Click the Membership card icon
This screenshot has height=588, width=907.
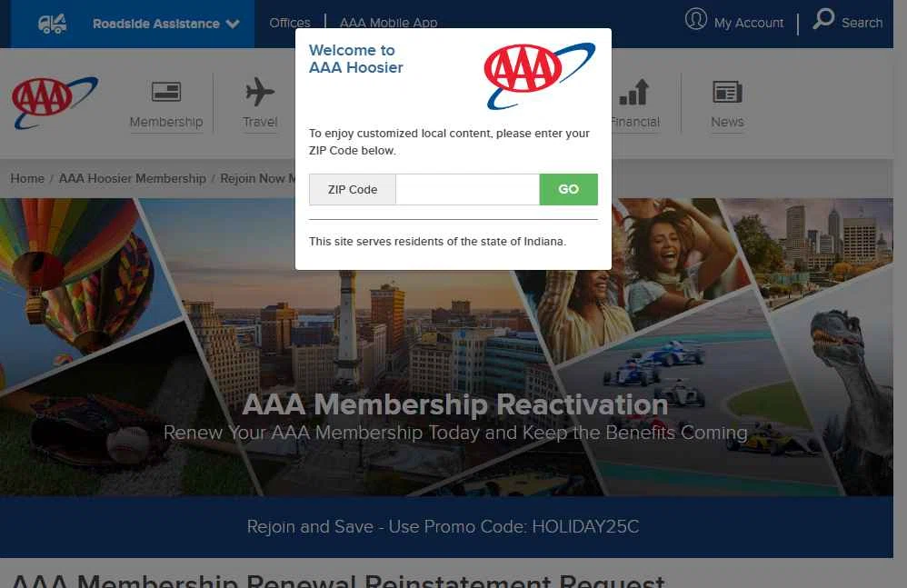[x=166, y=92]
